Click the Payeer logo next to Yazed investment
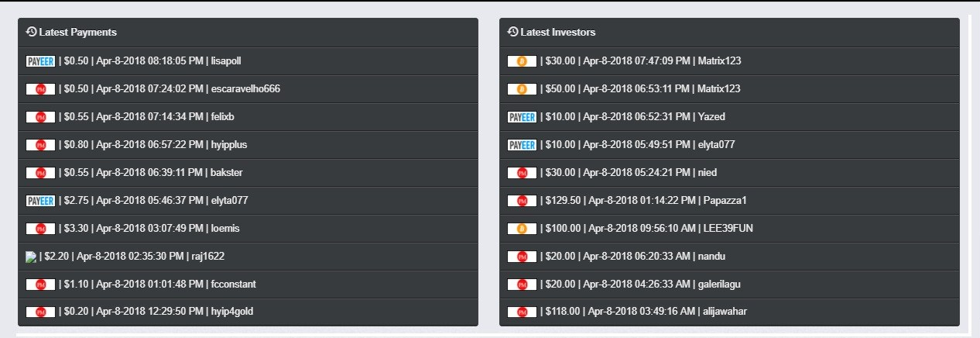 pos(522,117)
